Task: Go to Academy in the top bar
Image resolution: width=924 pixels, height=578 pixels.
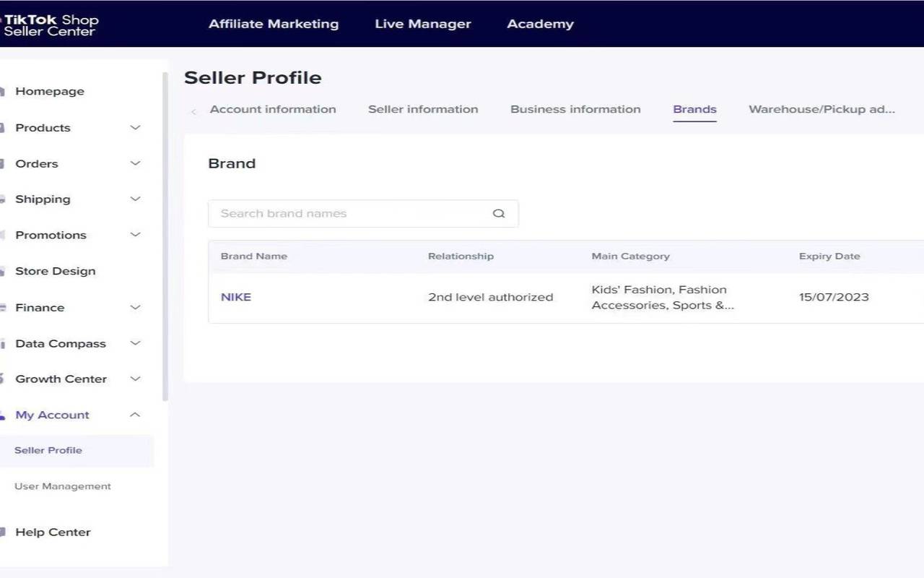Action: 540,24
